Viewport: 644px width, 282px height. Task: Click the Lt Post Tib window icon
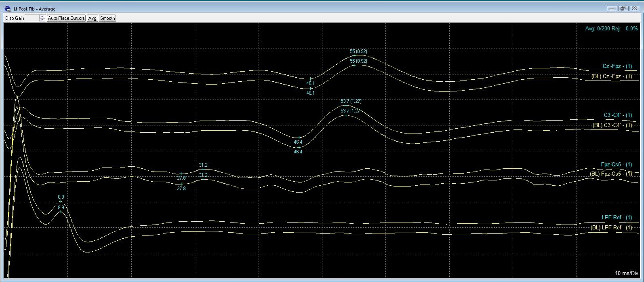point(7,8)
